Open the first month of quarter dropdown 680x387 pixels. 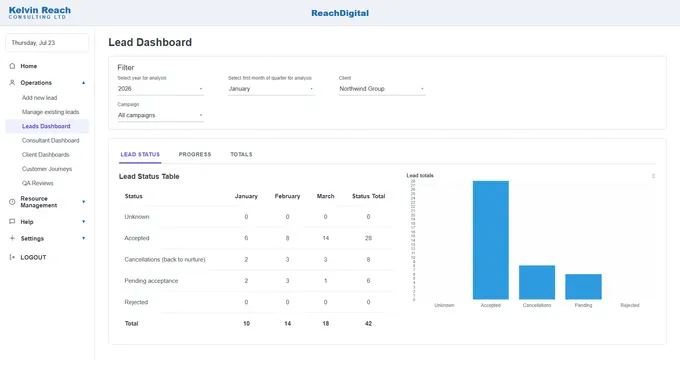271,89
